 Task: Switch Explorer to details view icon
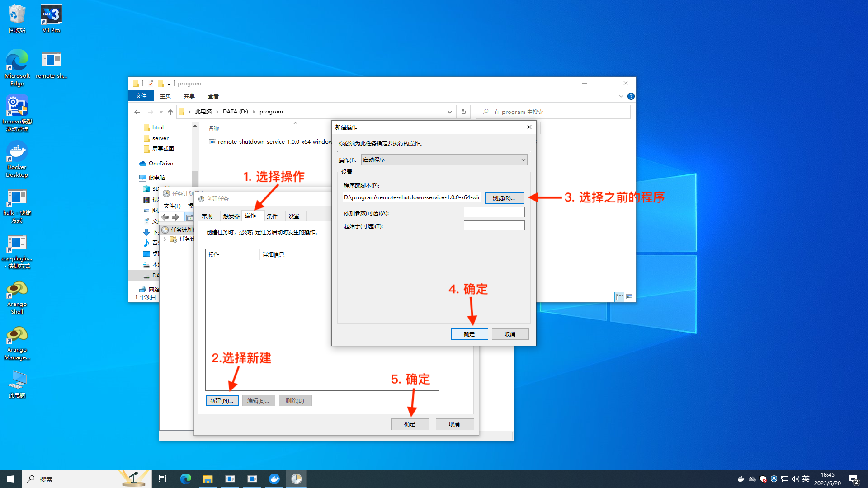[x=619, y=297]
